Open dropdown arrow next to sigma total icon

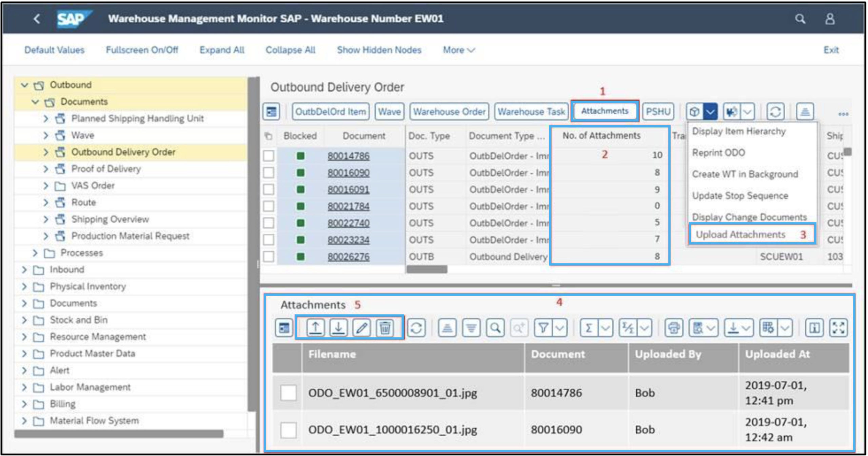click(x=606, y=328)
